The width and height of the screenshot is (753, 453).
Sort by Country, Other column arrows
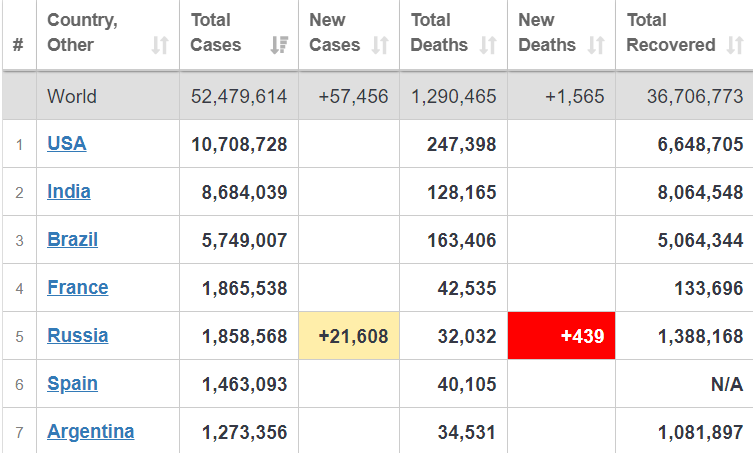pos(160,45)
